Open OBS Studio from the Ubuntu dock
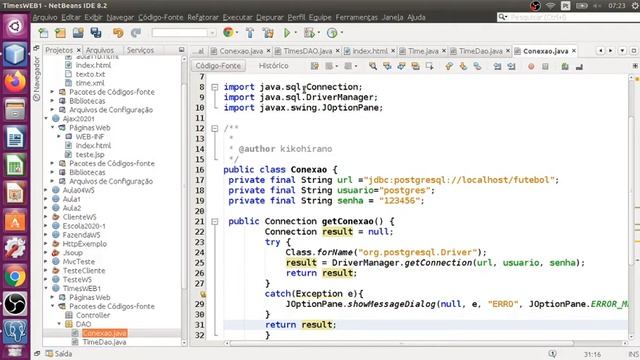Screen dimensions: 640x360 coord(15,304)
